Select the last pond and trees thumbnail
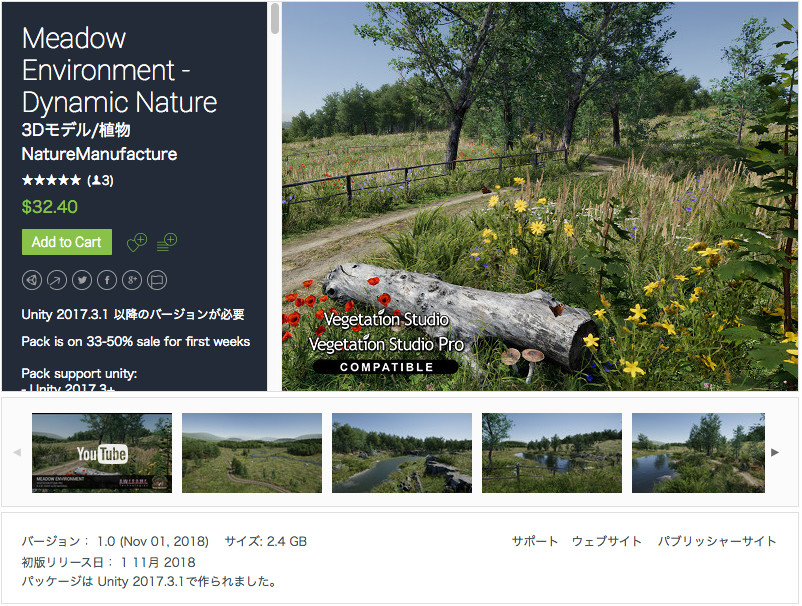 point(698,453)
